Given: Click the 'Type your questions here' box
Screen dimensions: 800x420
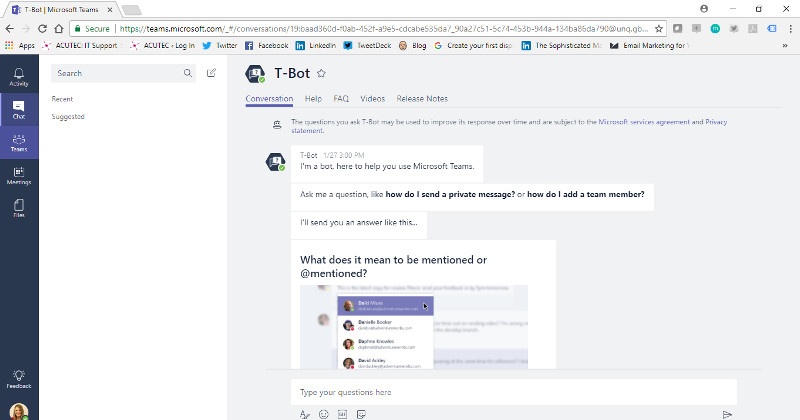Looking at the screenshot, I should coord(514,392).
